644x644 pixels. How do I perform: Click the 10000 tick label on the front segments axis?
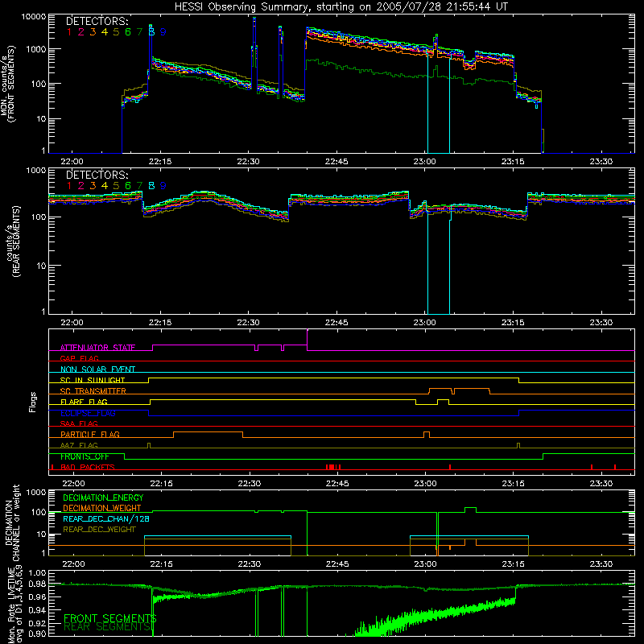click(34, 16)
